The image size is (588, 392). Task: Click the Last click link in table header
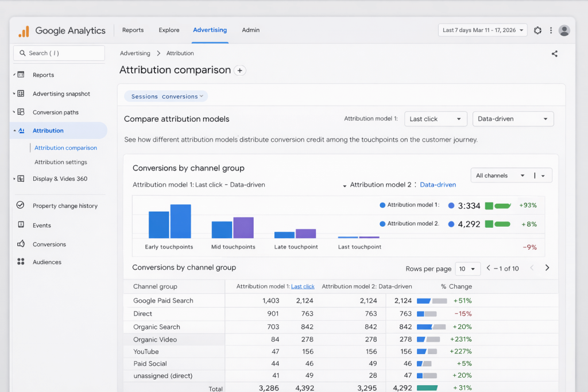[x=303, y=286]
